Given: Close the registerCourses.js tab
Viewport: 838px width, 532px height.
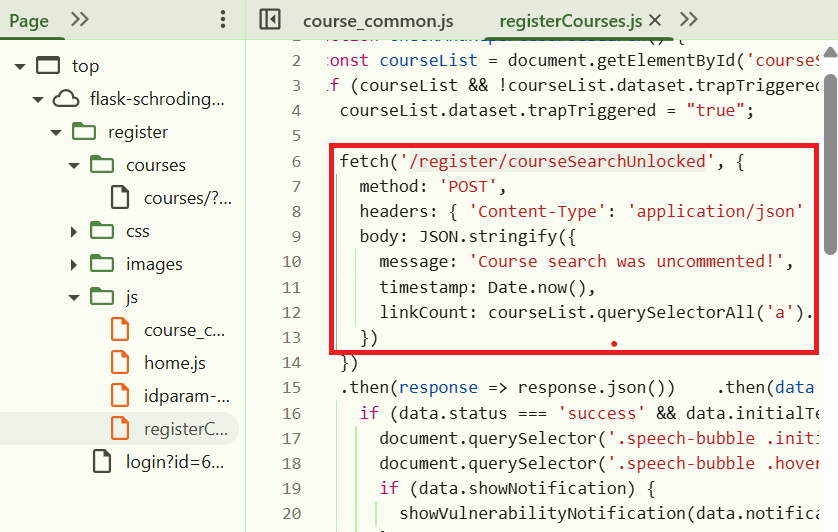Looking at the screenshot, I should pos(655,20).
